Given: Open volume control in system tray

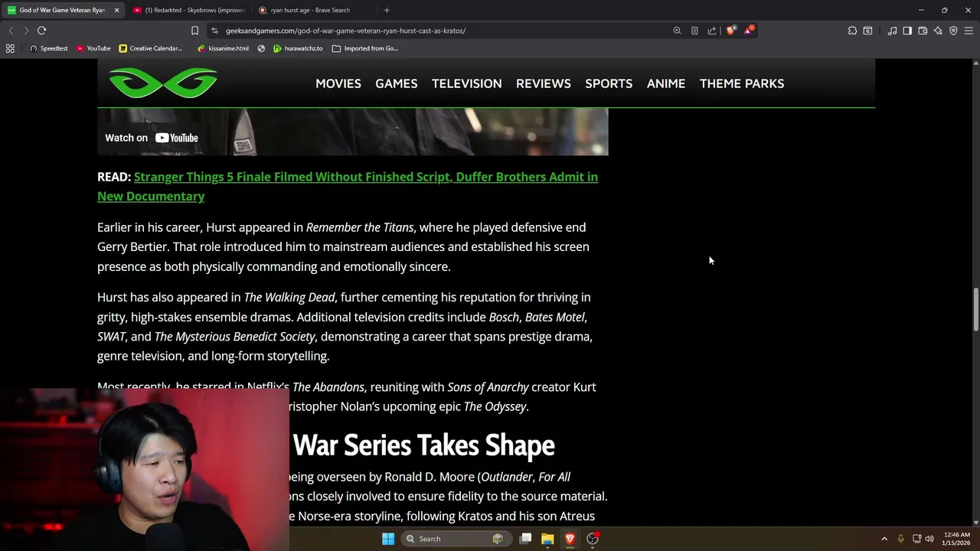Looking at the screenshot, I should [x=929, y=539].
